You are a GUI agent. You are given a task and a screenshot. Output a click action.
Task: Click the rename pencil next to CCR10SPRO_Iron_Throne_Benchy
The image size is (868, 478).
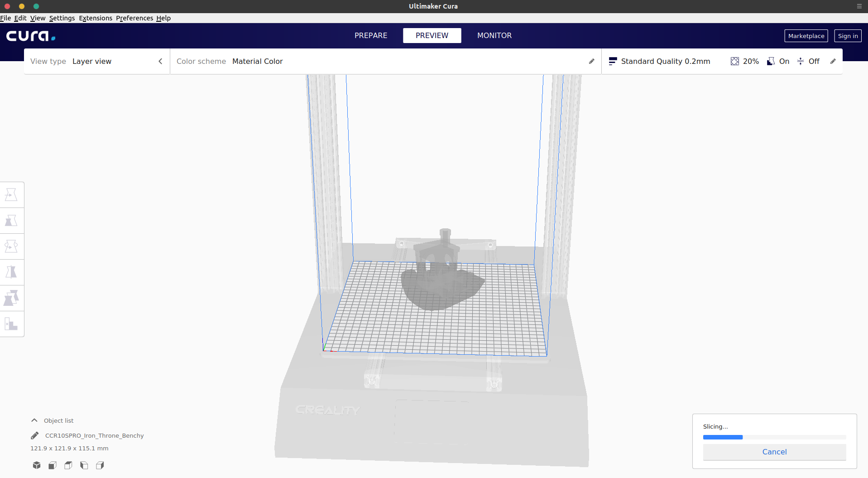34,435
